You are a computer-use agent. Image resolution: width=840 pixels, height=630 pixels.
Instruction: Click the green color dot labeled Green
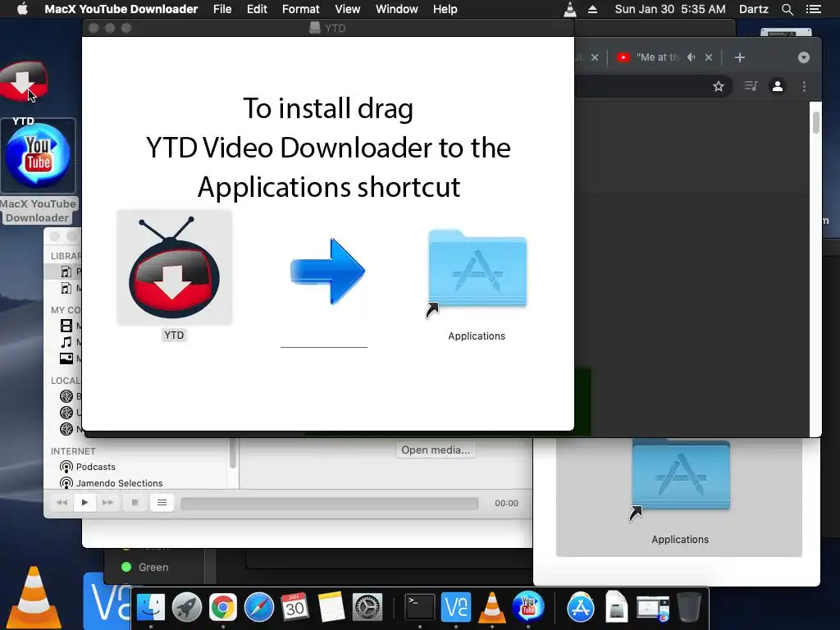126,567
